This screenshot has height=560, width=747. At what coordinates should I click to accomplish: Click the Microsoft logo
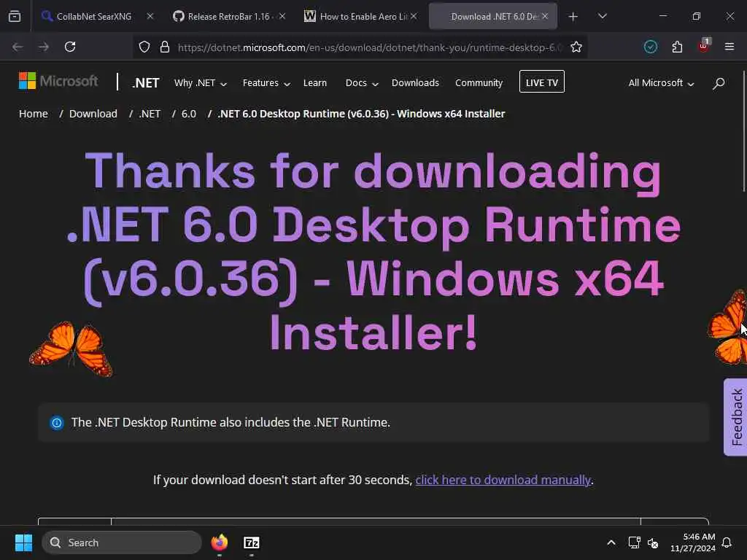point(58,81)
